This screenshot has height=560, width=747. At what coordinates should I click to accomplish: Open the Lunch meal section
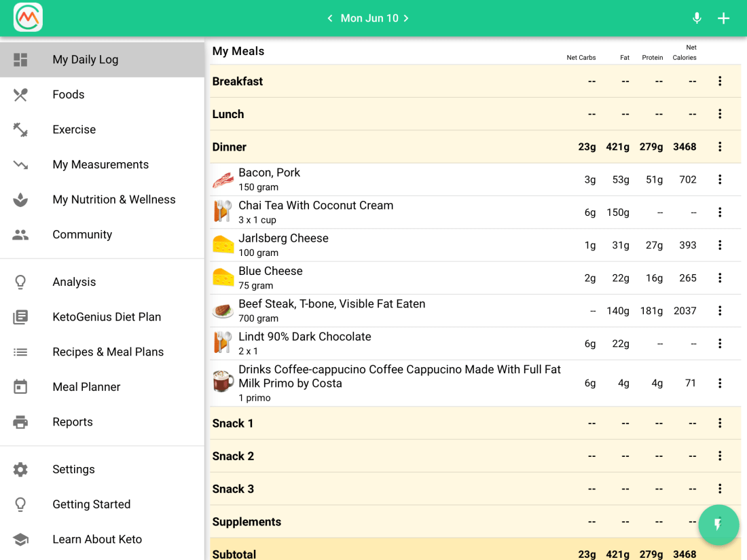(x=228, y=114)
